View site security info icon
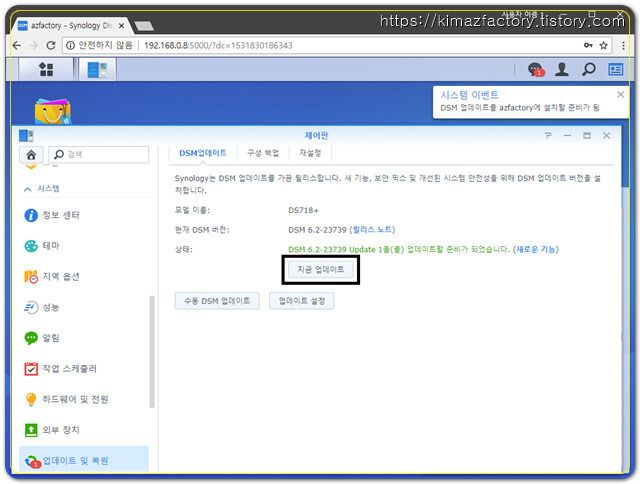The image size is (640, 484). 70,45
